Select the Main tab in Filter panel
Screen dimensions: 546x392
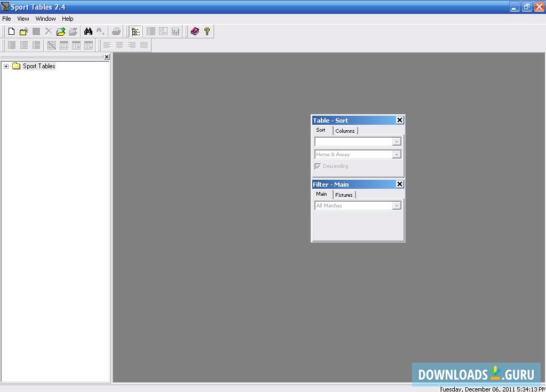click(321, 194)
